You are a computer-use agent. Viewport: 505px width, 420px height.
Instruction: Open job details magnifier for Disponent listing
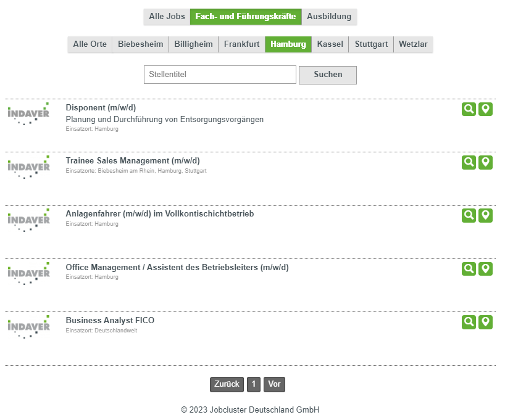[469, 109]
